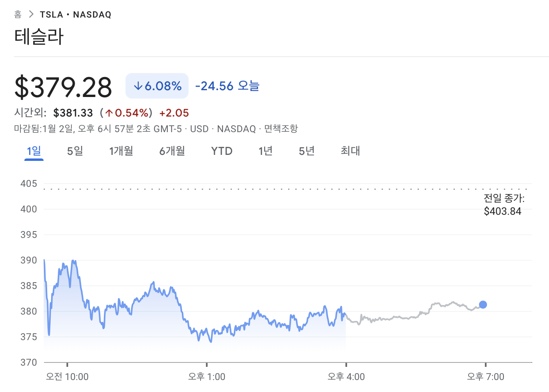View the 5년 chart range
This screenshot has width=549, height=392.
tap(307, 151)
